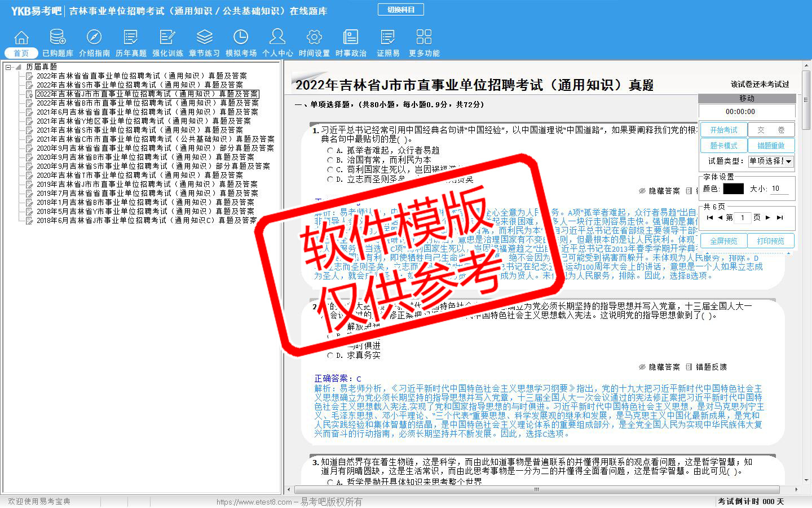
Task: Open the 模拟考场 mock exam clock icon
Action: click(241, 43)
